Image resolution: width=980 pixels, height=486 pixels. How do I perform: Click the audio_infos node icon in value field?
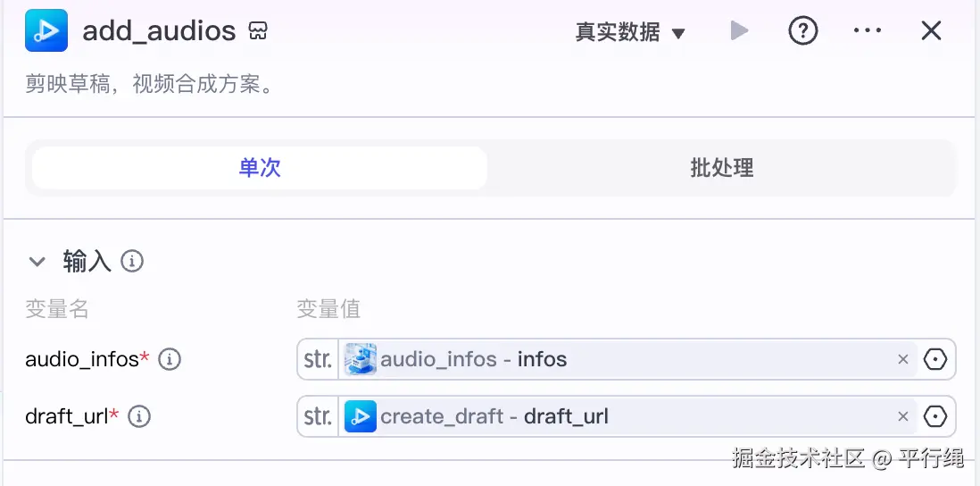pyautogui.click(x=361, y=359)
